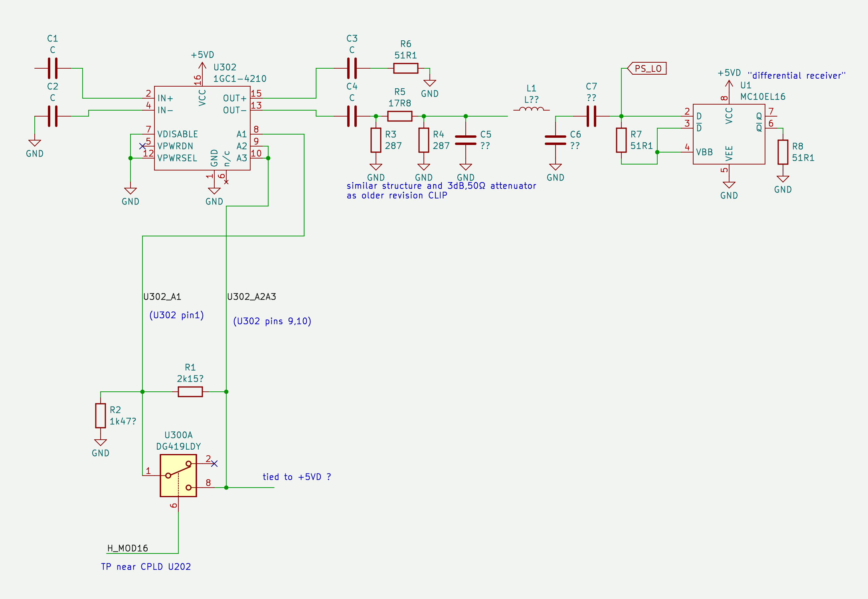The height and width of the screenshot is (599, 868).
Task: Click the VDISABLE pin label on U302
Action: tap(178, 134)
